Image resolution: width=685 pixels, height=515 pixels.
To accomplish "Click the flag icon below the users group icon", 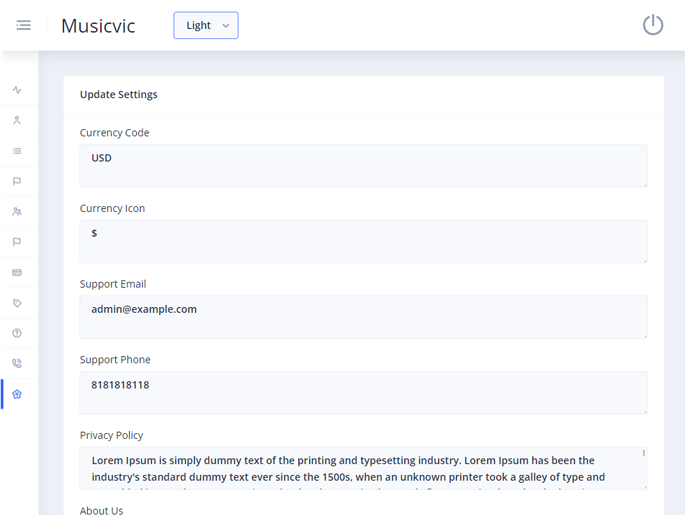I will [x=17, y=242].
